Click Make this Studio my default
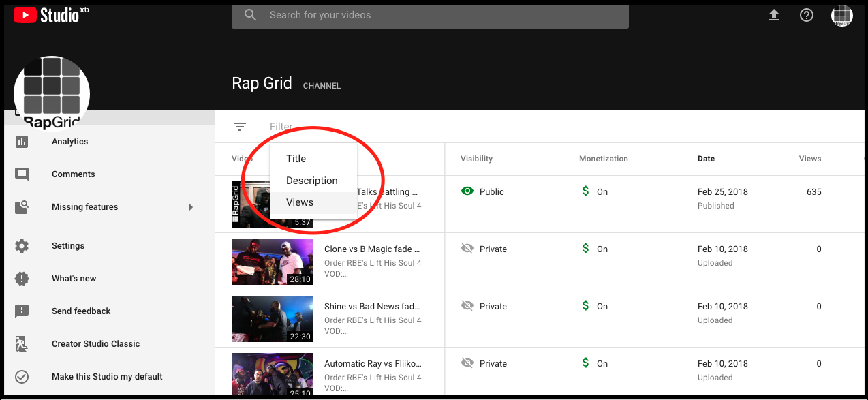 click(x=107, y=376)
